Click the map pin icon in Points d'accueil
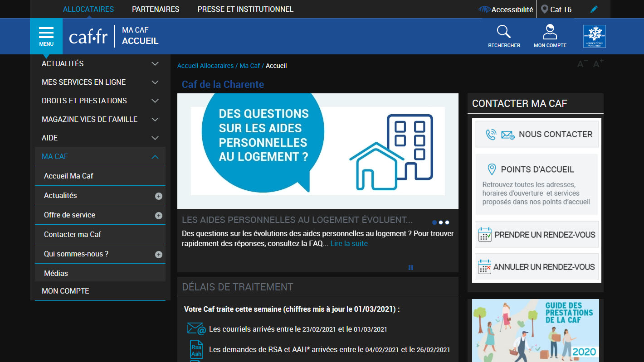Screen dimensions: 644x362 point(492,169)
